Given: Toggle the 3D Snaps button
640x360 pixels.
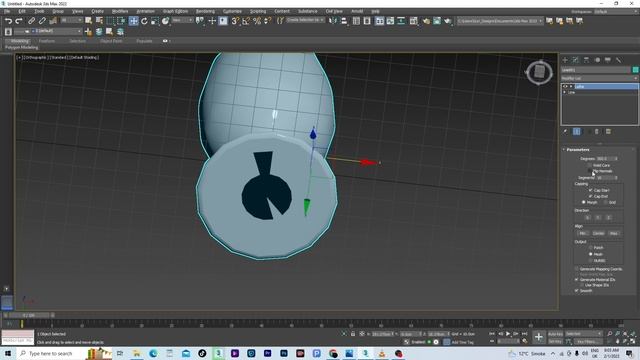Looking at the screenshot, I should [x=235, y=21].
